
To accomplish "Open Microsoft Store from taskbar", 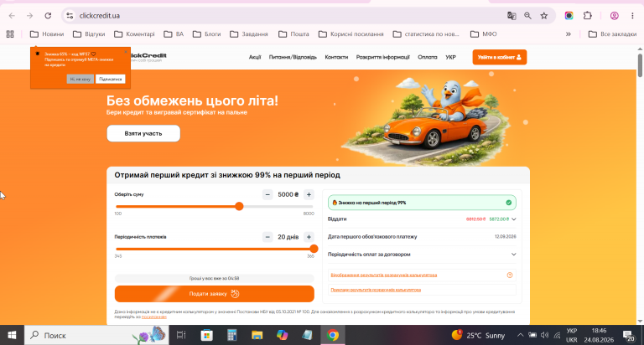I will click(x=206, y=335).
